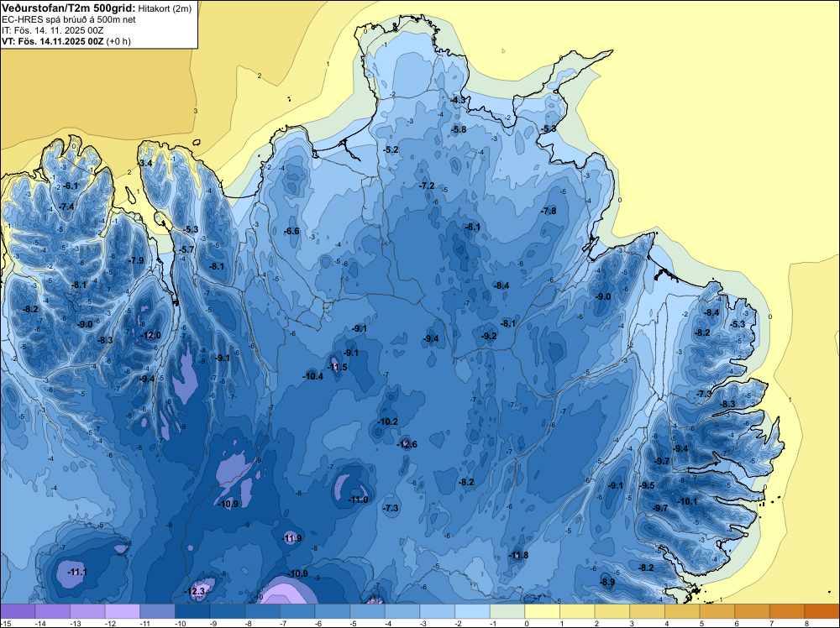Click the '-14' tick label in the color legend
Screen dimensions: 840x628
(x=39, y=623)
